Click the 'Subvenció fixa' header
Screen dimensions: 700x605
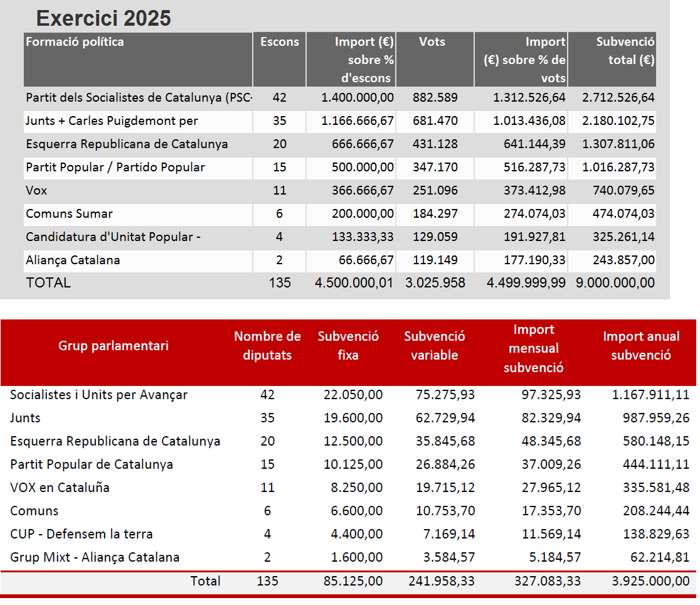tap(348, 346)
